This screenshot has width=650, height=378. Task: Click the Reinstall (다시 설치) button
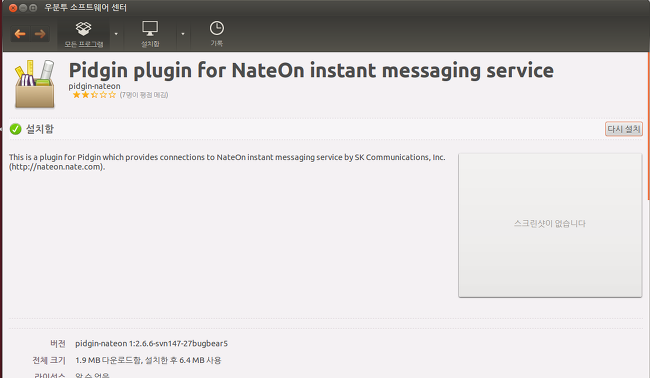click(624, 129)
